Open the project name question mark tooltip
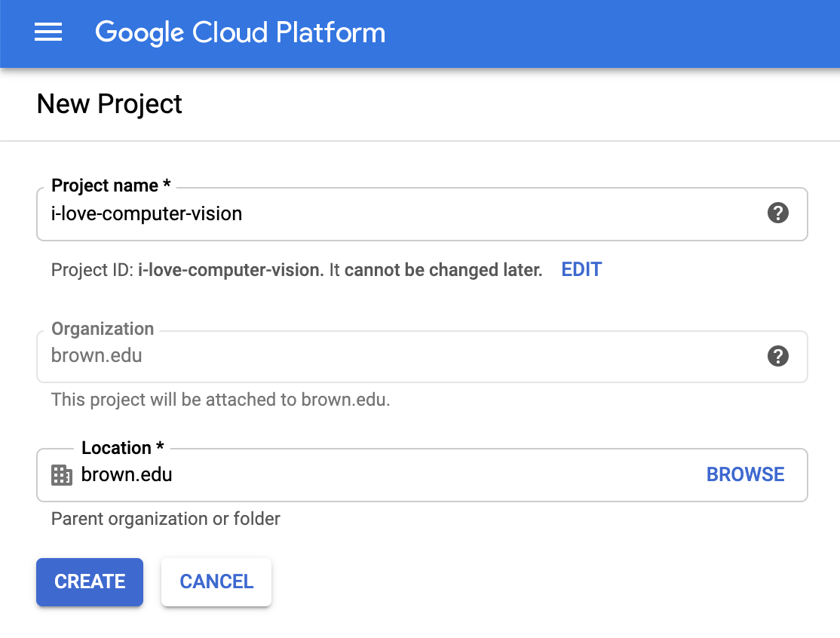Image resolution: width=840 pixels, height=638 pixels. (x=777, y=213)
